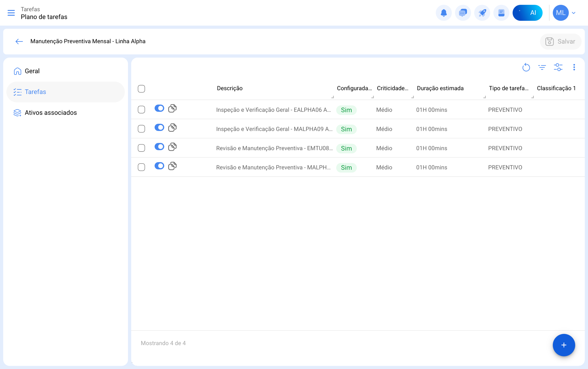This screenshot has width=588, height=369.
Task: Open the chat messages icon
Action: [x=463, y=13]
